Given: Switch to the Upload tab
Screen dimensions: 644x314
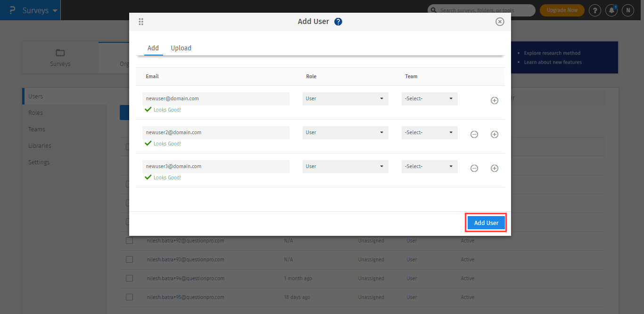Looking at the screenshot, I should (181, 48).
